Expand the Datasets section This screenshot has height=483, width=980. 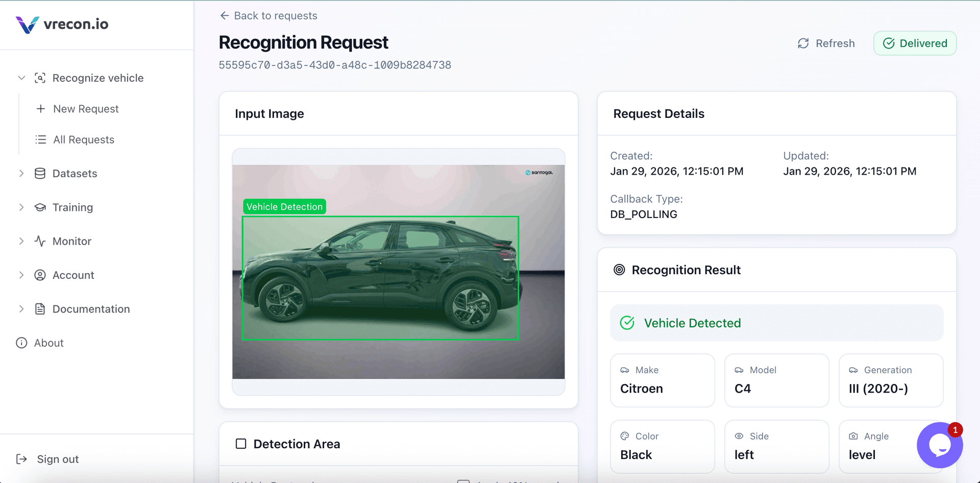(x=21, y=173)
